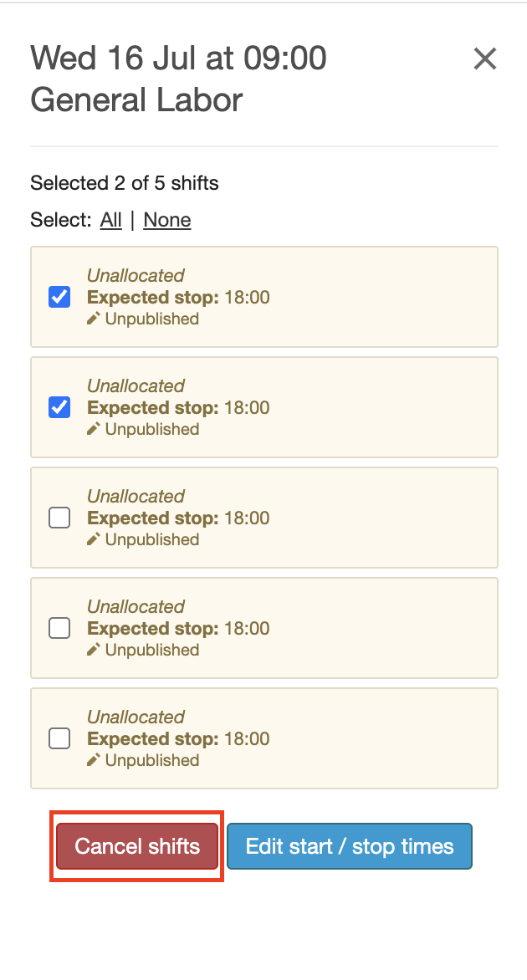Select All shifts link
The image size is (527, 980).
(110, 220)
